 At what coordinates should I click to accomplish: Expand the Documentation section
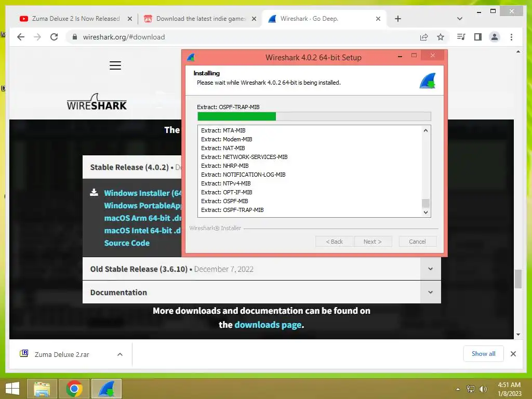(262, 292)
